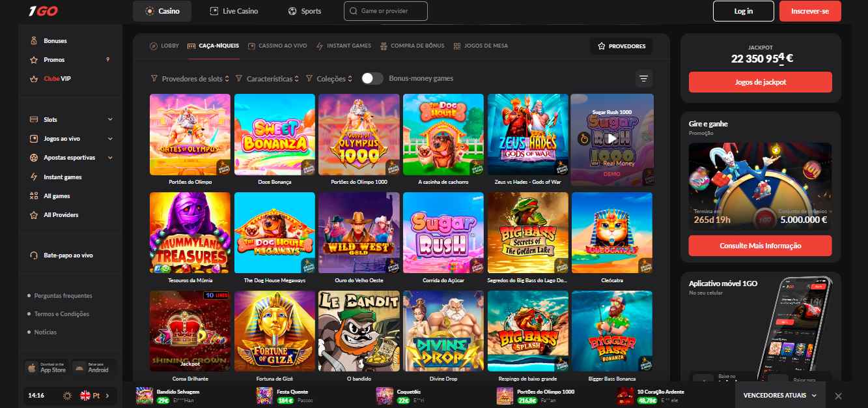
Task: Open the Sugar Rush game
Action: pyautogui.click(x=443, y=233)
